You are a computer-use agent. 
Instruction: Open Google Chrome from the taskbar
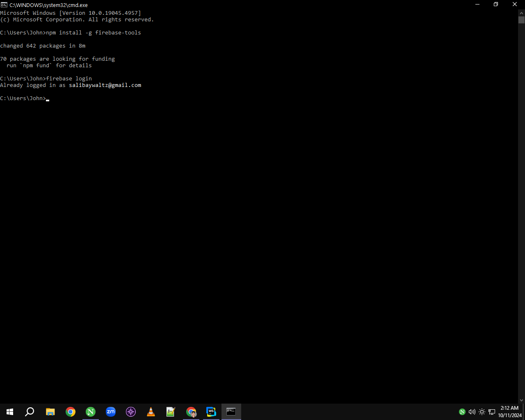[x=71, y=412]
